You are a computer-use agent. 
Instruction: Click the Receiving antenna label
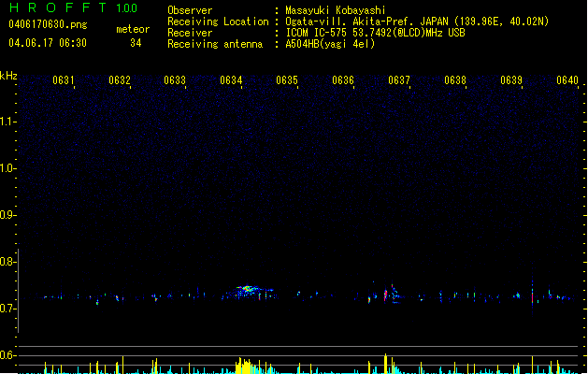[215, 44]
